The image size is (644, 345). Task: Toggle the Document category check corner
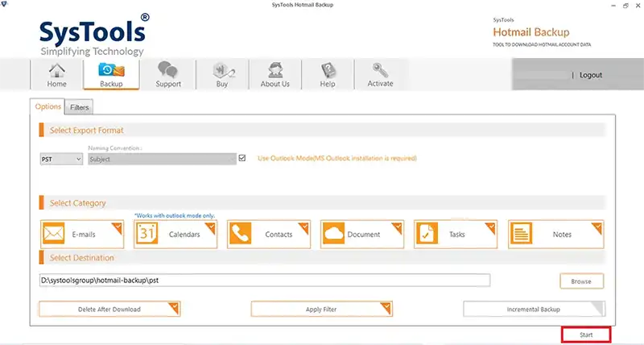(x=398, y=227)
